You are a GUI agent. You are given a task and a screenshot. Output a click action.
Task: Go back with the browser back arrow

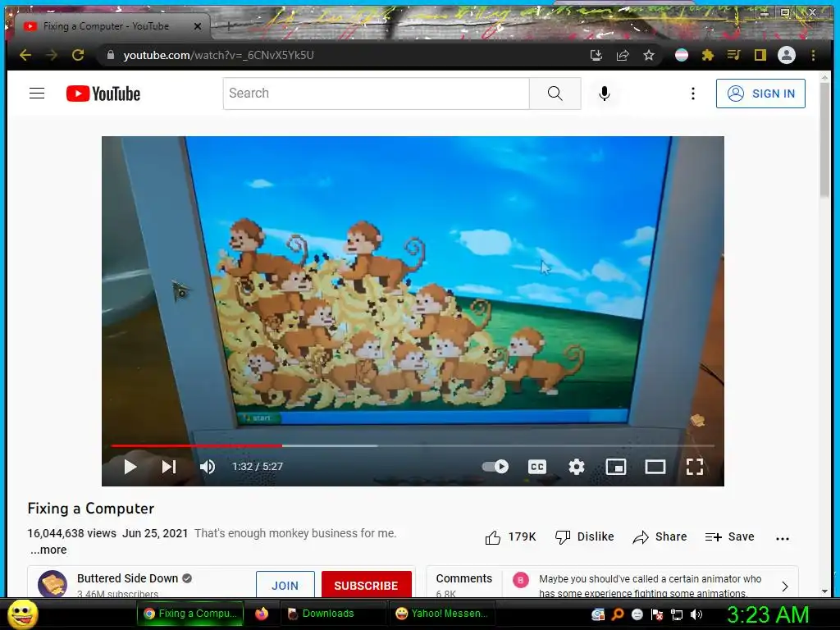[25, 55]
